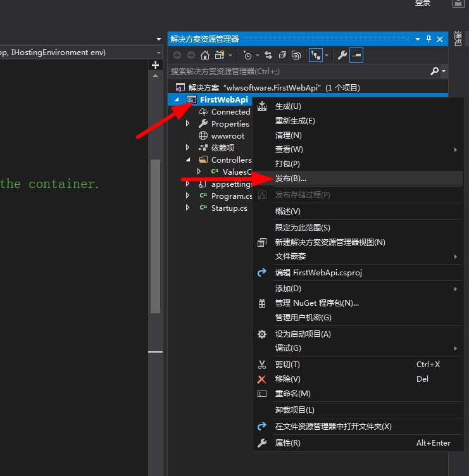Click the Show All Files icon
469x476 pixels.
point(295,55)
